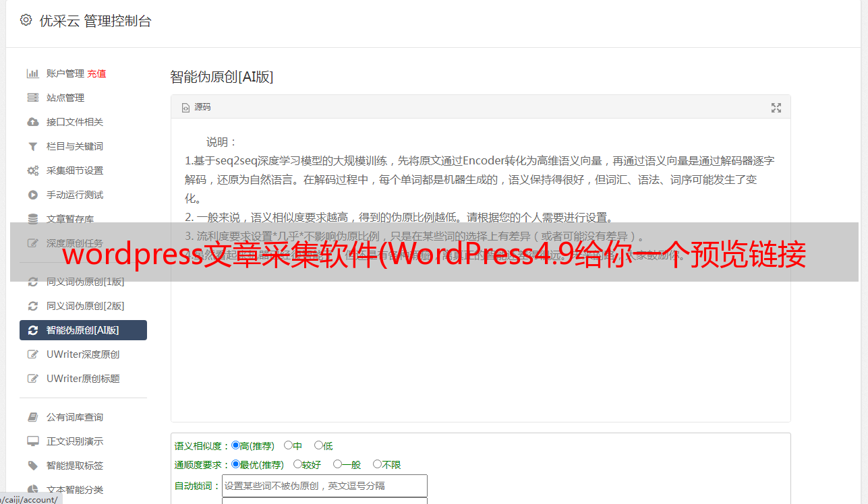
Task: Click inside the 说明 editor text area
Action: tap(480, 270)
